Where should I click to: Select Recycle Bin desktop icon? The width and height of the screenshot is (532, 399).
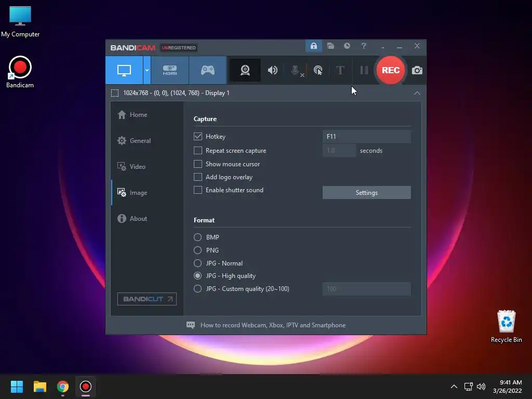(x=506, y=326)
